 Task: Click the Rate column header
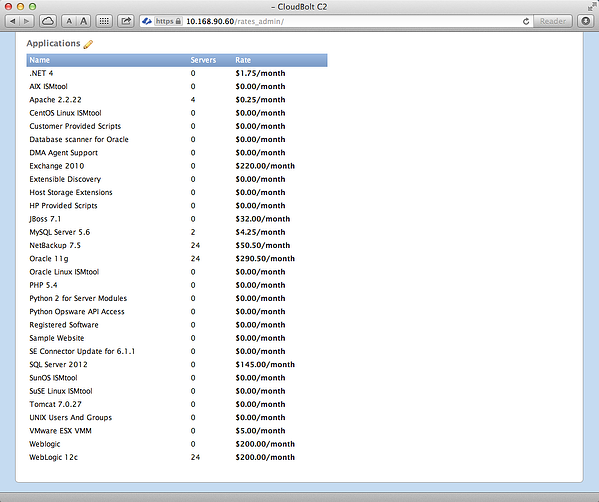click(243, 60)
